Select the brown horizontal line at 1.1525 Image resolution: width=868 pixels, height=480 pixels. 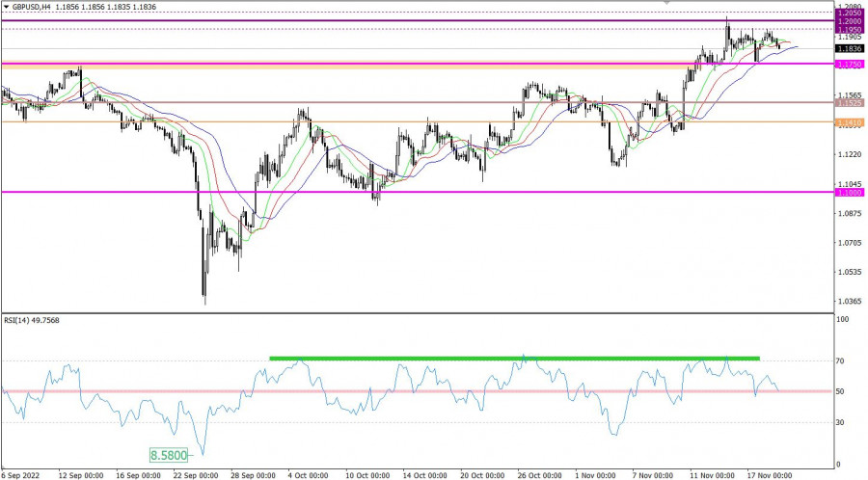point(418,102)
